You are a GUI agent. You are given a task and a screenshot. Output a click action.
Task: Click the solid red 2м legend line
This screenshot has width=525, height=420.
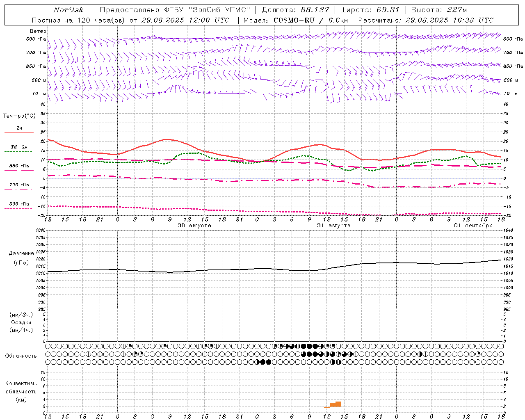pyautogui.click(x=19, y=133)
